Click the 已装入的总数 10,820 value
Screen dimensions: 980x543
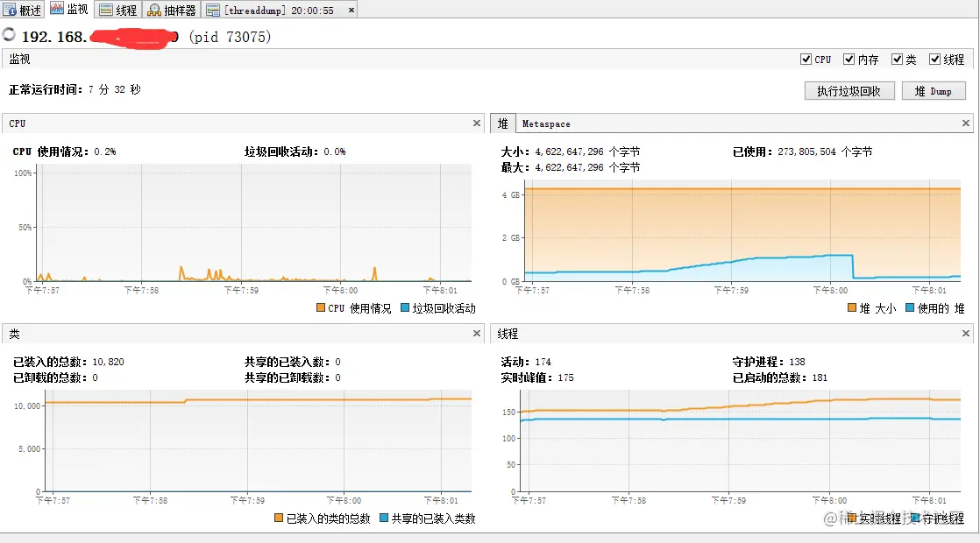click(108, 362)
